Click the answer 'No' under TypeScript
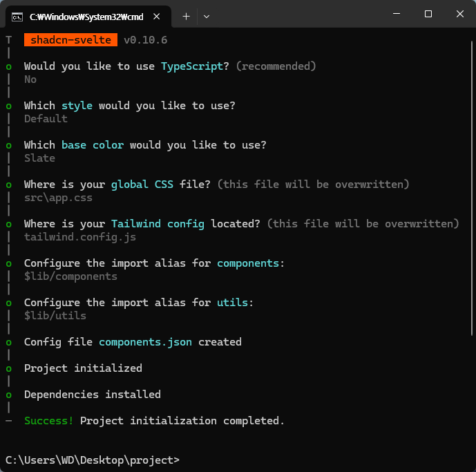476x472 pixels. coord(30,79)
